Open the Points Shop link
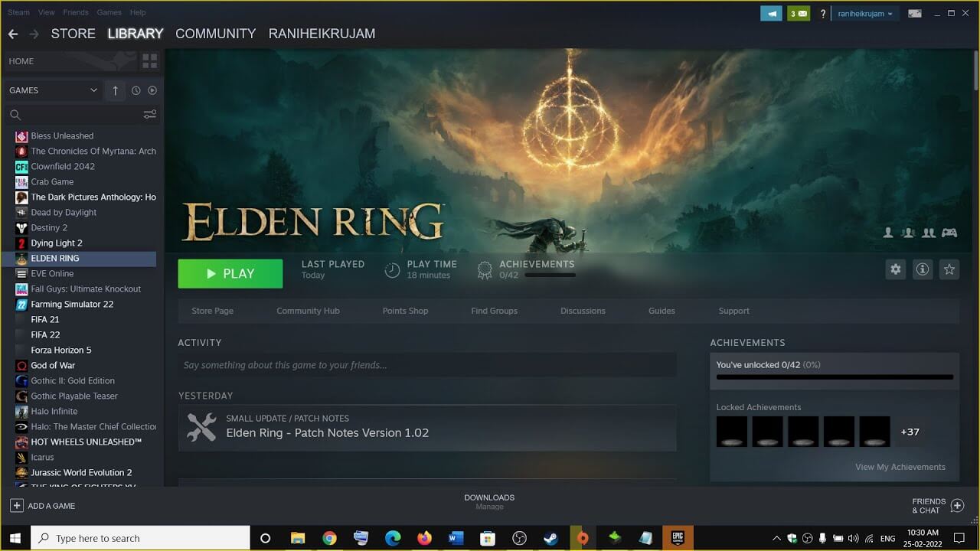Screen dimensions: 980x551 [x=405, y=311]
